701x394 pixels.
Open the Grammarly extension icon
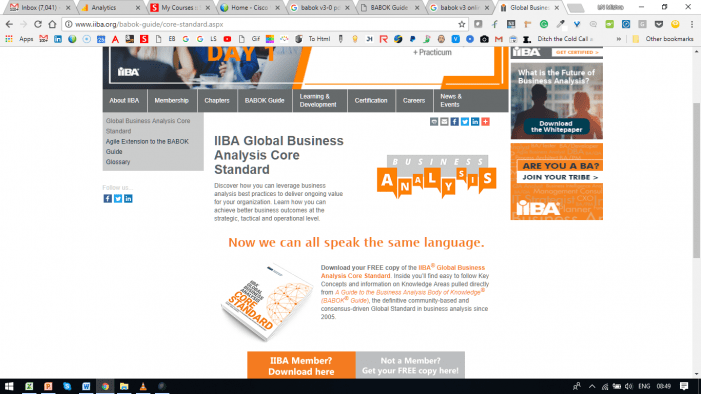coord(544,24)
